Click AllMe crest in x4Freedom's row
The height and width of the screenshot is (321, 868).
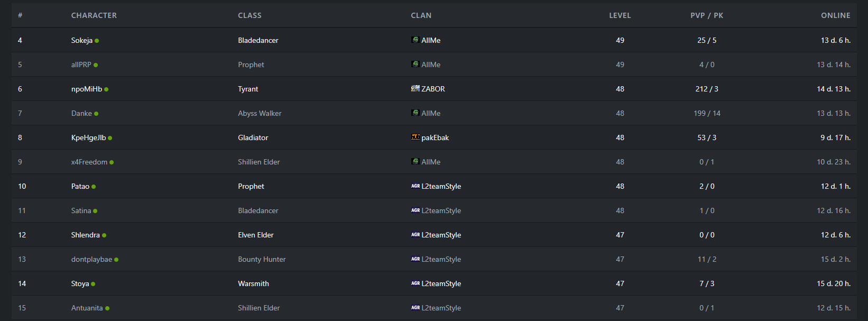415,161
